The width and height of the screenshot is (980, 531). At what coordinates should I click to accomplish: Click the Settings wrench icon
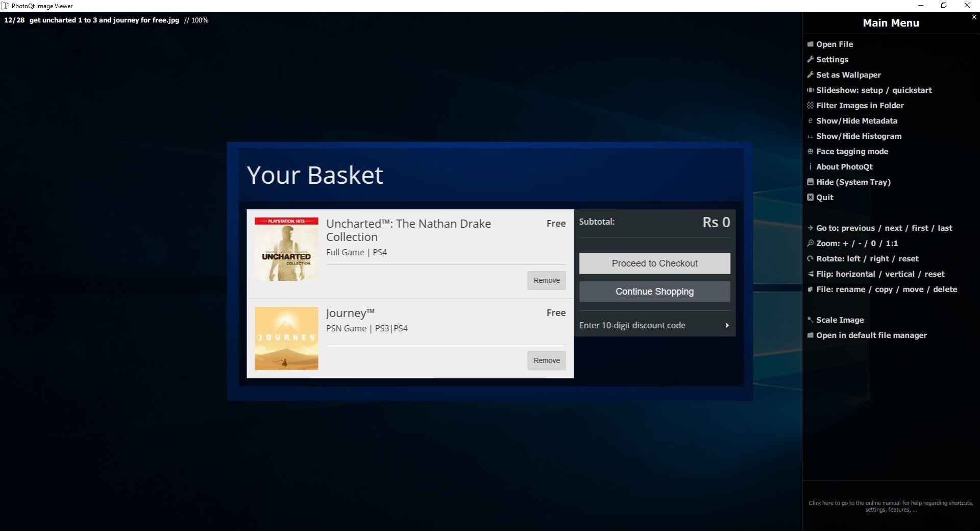click(810, 60)
